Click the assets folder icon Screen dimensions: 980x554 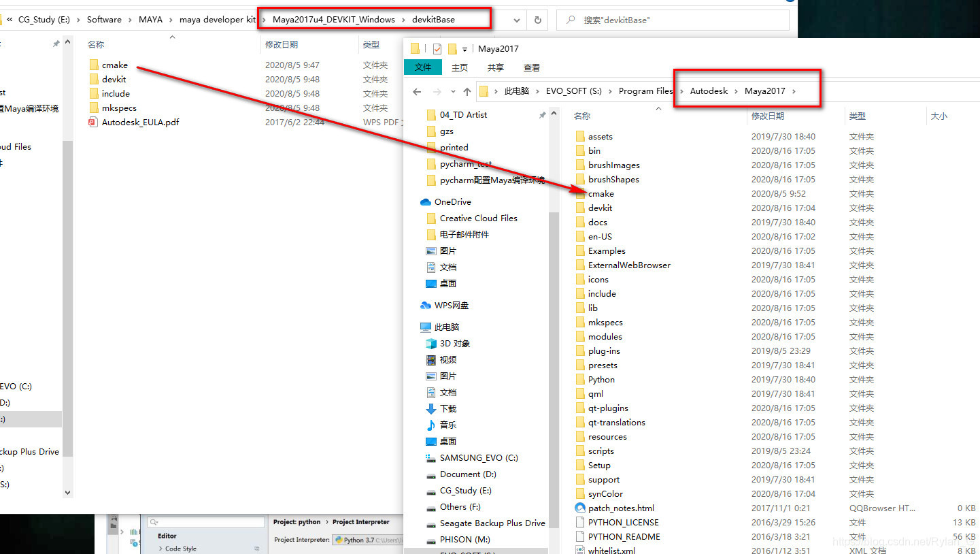580,137
